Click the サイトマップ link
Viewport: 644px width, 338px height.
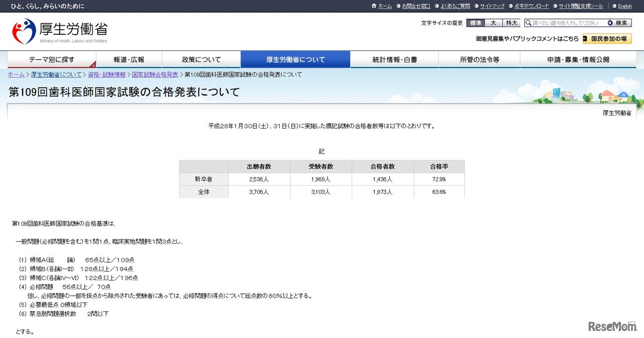[492, 6]
